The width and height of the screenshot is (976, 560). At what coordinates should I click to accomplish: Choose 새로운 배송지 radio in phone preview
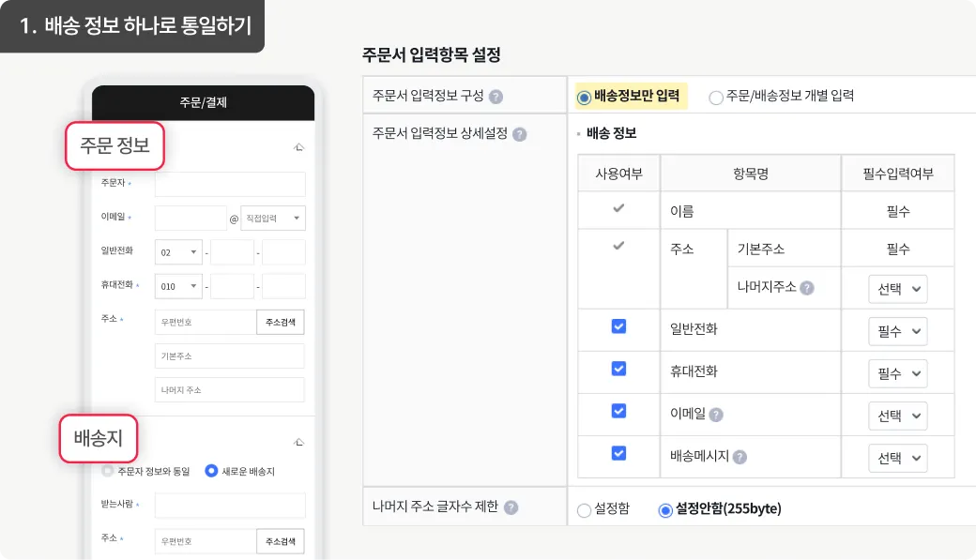click(212, 471)
